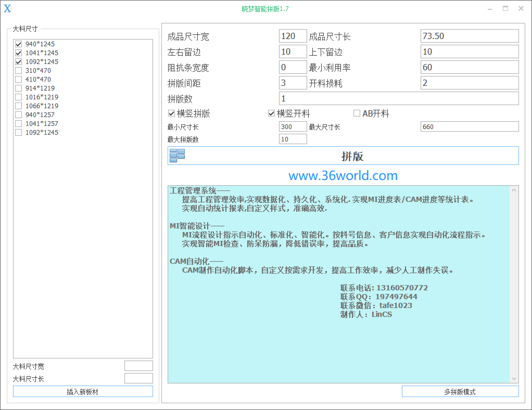
Task: Check the 310*470 board size
Action: click(18, 71)
